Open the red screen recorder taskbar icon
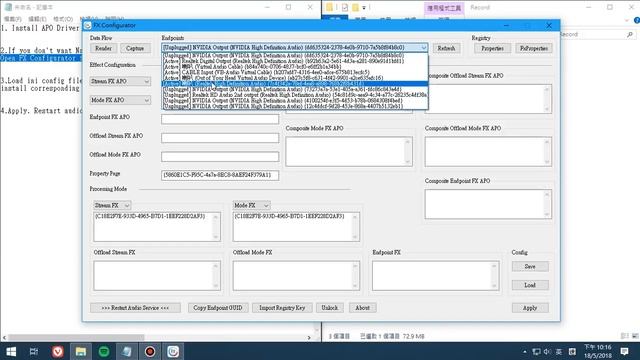 pos(150,351)
